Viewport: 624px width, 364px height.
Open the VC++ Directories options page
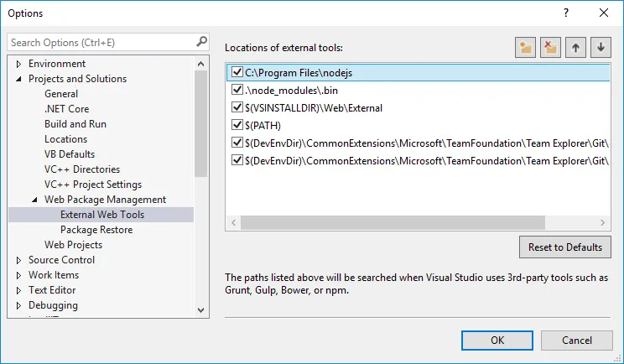pos(82,169)
